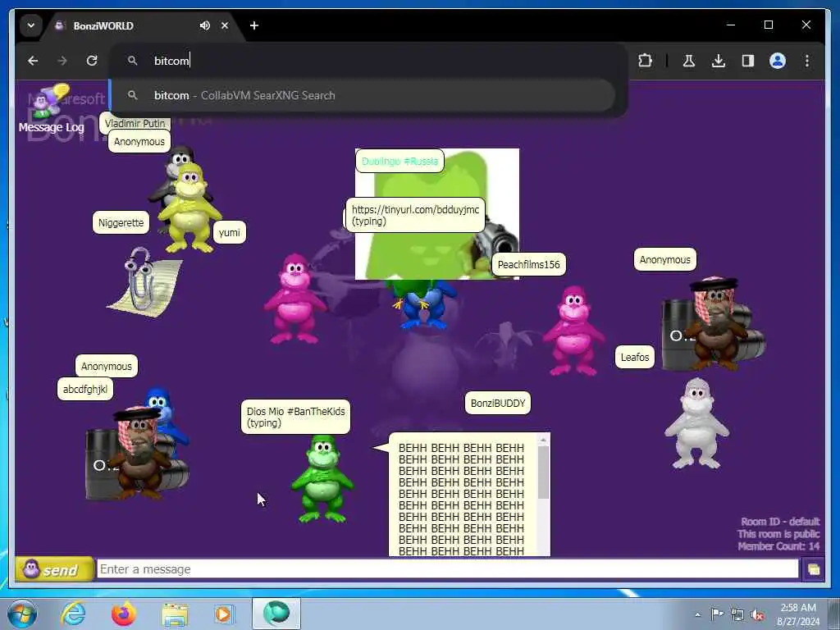This screenshot has width=840, height=630.
Task: Click the browser forward arrow
Action: point(62,61)
